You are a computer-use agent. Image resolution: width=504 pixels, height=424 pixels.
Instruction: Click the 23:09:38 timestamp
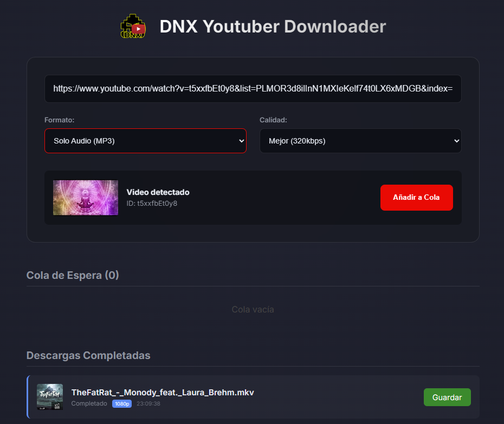148,404
